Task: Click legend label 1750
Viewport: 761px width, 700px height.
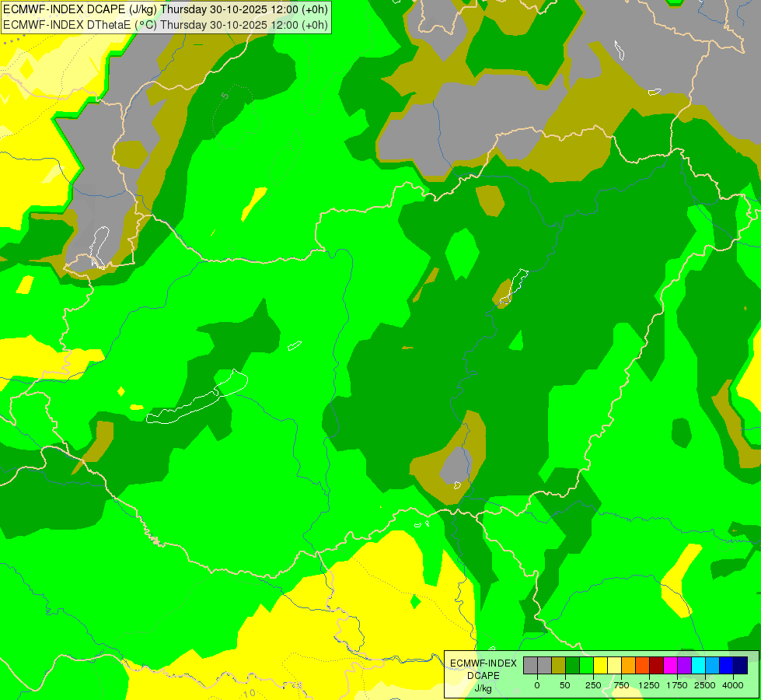Action: click(677, 685)
